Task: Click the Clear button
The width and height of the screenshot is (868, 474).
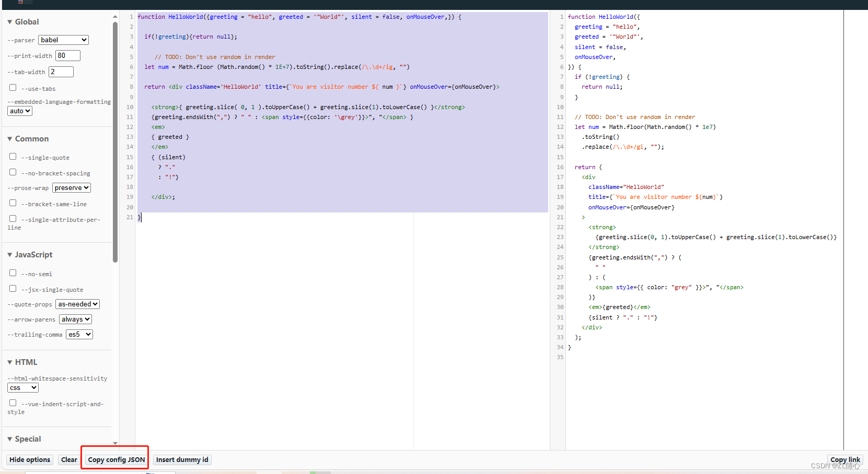Action: click(69, 460)
